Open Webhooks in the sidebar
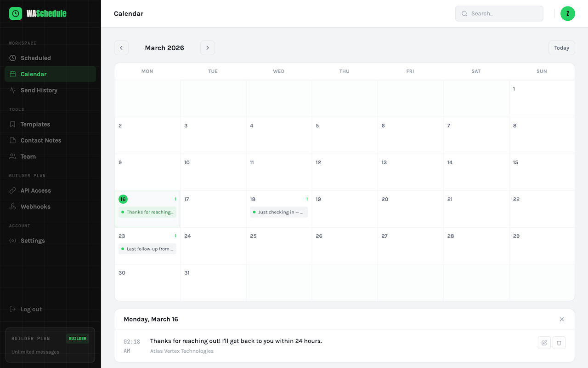This screenshot has width=588, height=368. [51, 207]
